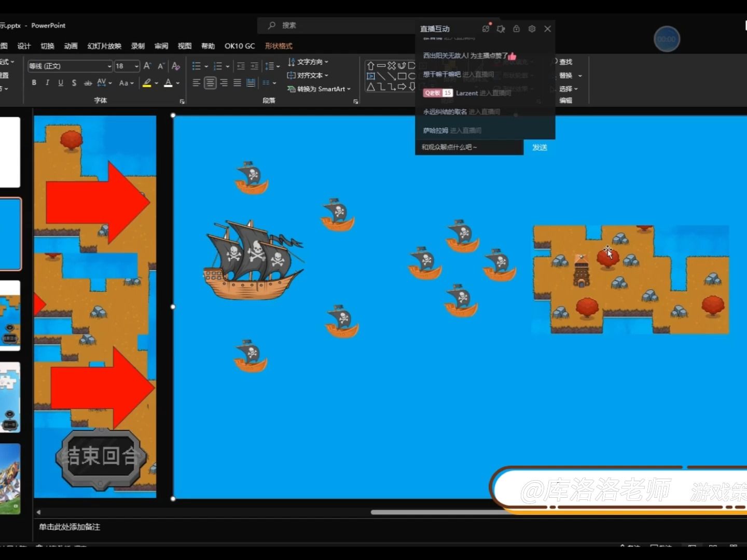Screen dimensions: 747x560
Task: Select the line arrow shape
Action: point(391,76)
